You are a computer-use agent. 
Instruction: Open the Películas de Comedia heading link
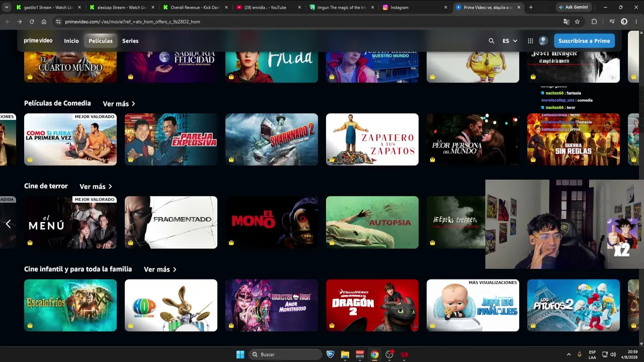point(57,103)
